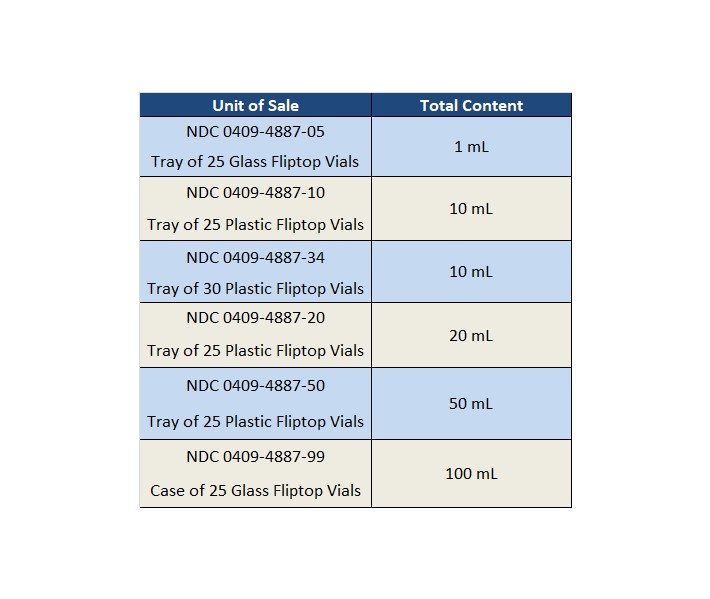Select the NDC 0409-4887-05 text
Screen dimensions: 710x599
(255, 131)
